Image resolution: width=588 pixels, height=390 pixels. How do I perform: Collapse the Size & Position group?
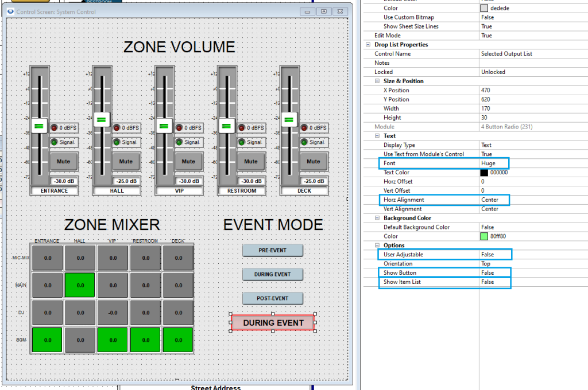pyautogui.click(x=377, y=81)
